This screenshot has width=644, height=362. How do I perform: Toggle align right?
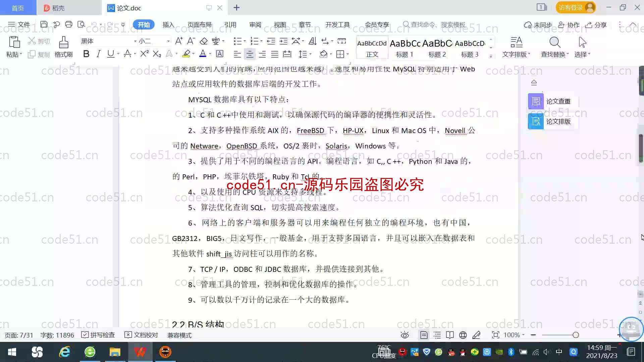pyautogui.click(x=262, y=54)
